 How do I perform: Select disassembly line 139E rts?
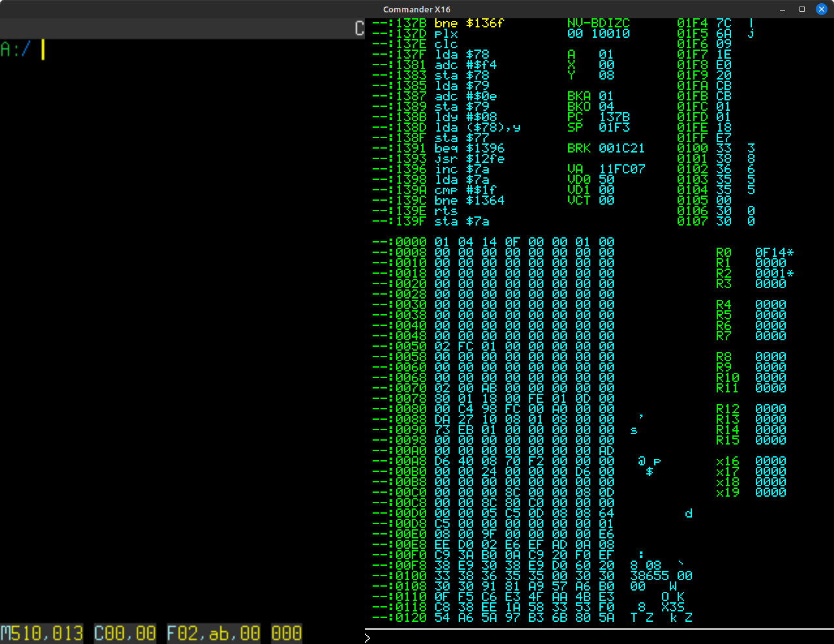[415, 211]
